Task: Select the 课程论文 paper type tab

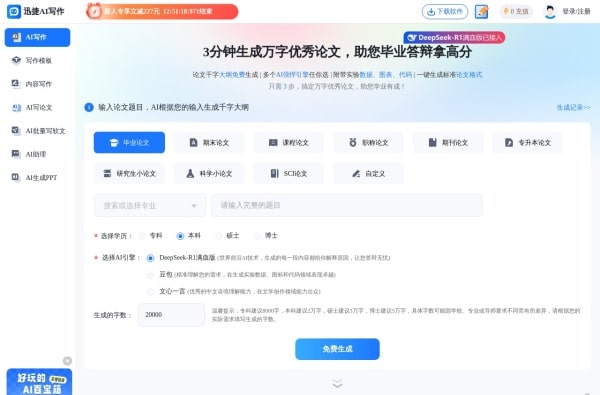Action: [x=289, y=142]
